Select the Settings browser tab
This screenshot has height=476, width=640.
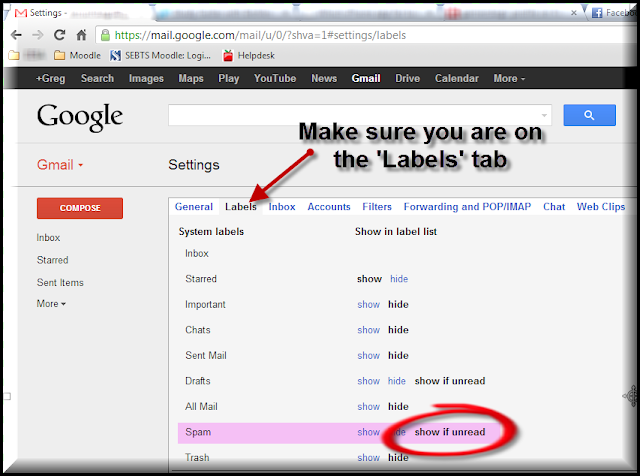pos(80,13)
